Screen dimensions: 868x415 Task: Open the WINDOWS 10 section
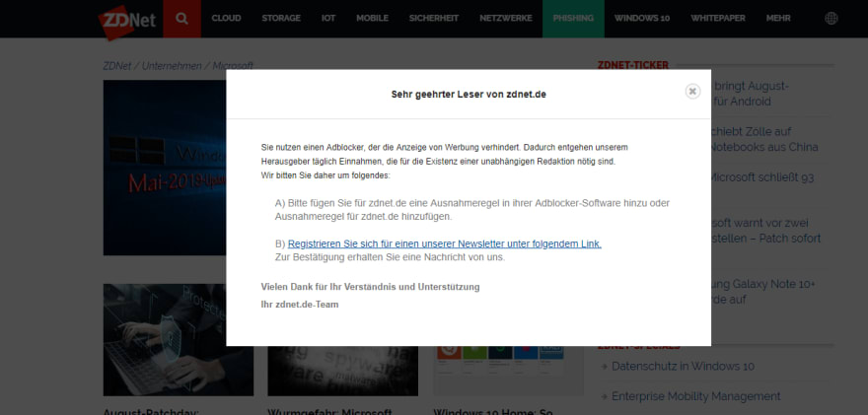click(x=641, y=19)
